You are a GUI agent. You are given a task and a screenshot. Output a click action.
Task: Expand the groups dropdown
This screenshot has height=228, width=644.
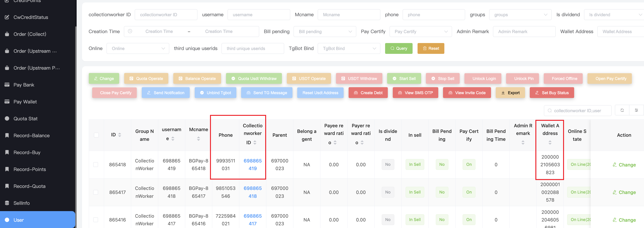pyautogui.click(x=520, y=15)
